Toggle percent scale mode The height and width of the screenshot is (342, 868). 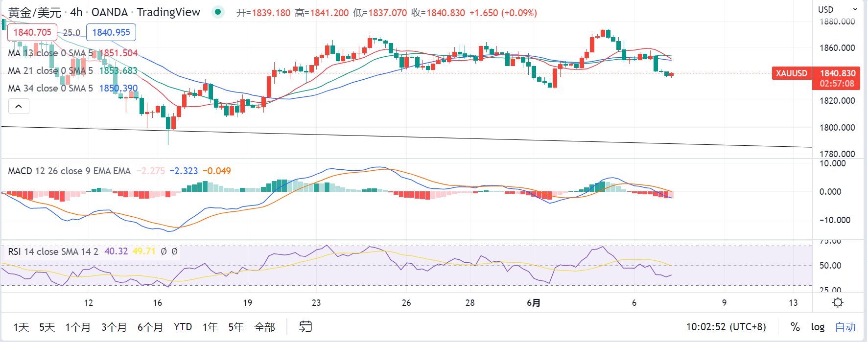click(795, 327)
